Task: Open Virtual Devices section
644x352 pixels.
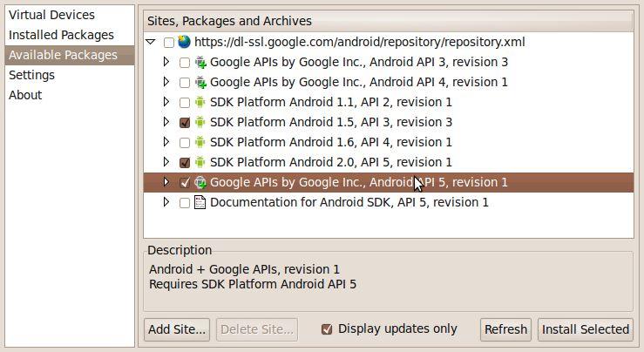Action: 51,15
